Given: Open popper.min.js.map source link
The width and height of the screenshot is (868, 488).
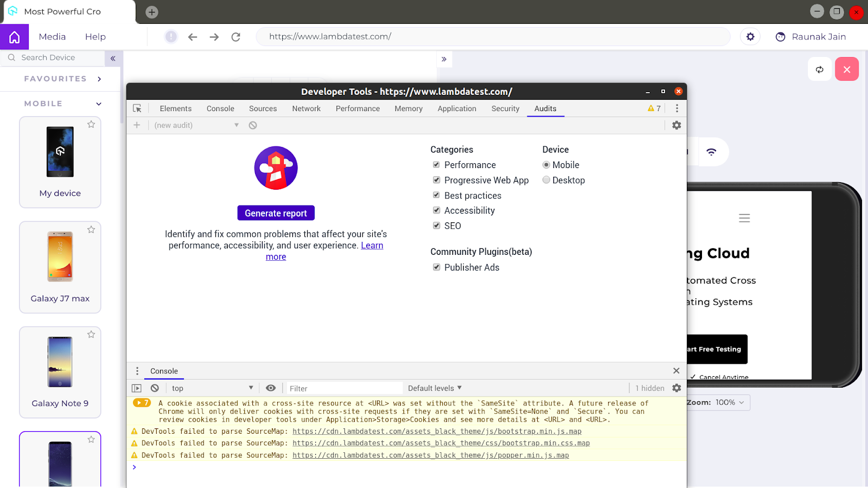Looking at the screenshot, I should (431, 455).
